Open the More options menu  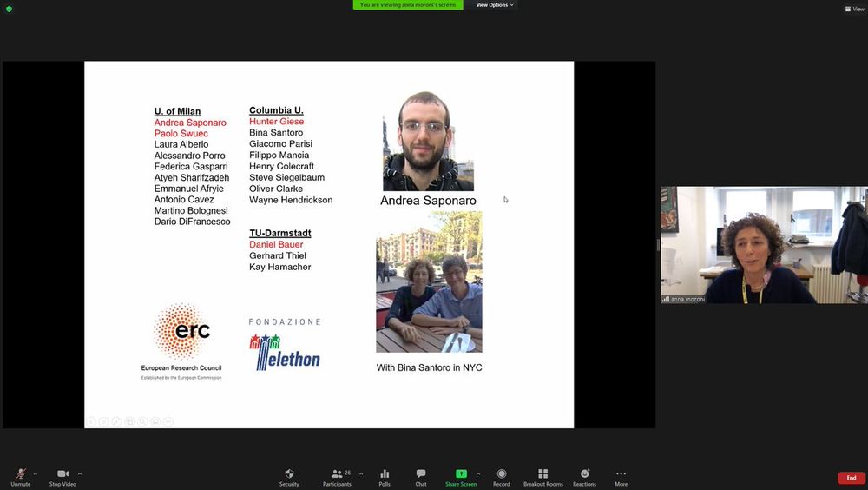click(621, 477)
